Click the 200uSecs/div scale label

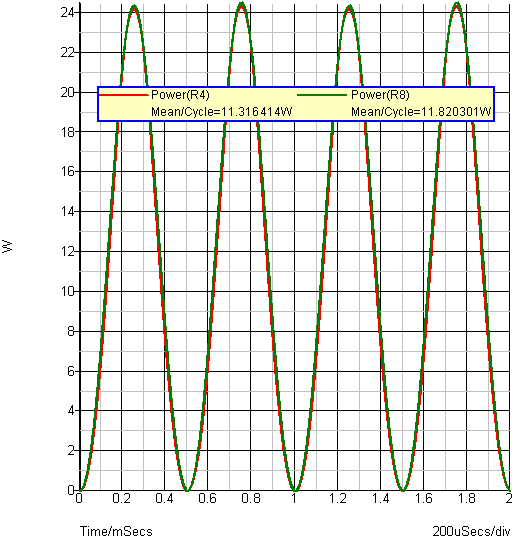[x=472, y=531]
